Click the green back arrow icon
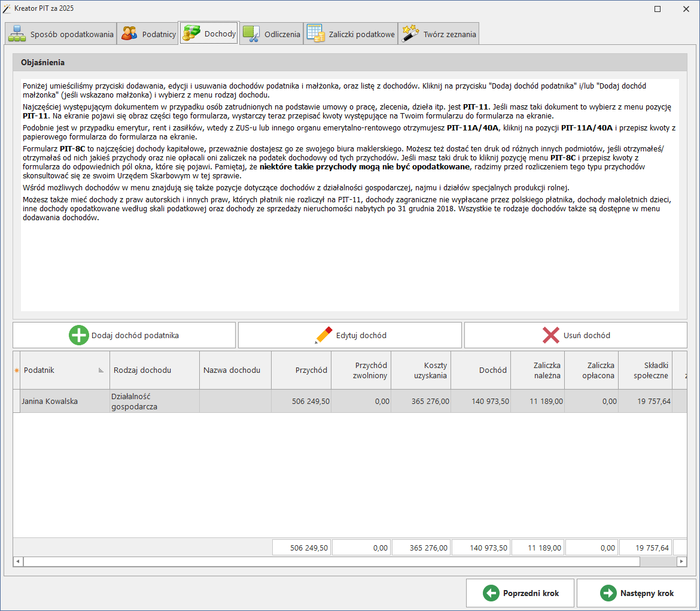The width and height of the screenshot is (700, 611). [491, 593]
